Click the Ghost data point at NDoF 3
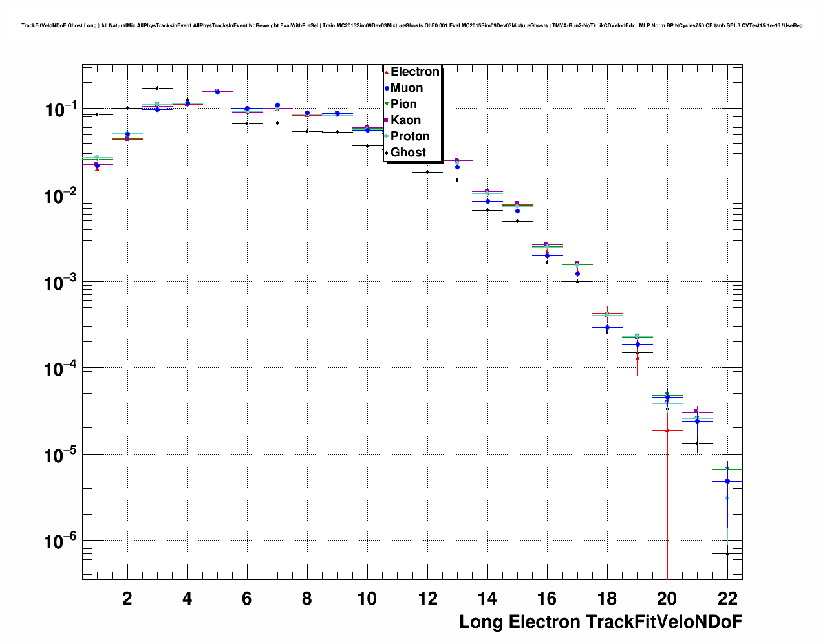 (x=157, y=88)
